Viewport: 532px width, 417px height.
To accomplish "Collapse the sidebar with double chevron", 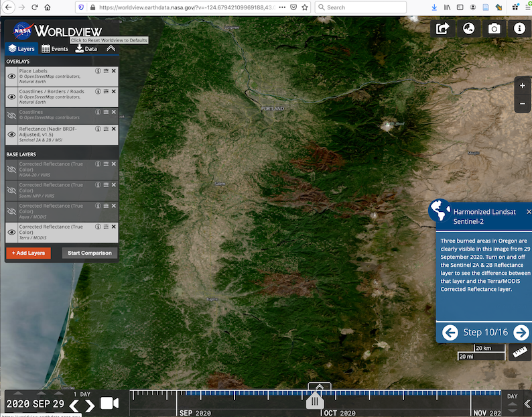I will pyautogui.click(x=111, y=48).
